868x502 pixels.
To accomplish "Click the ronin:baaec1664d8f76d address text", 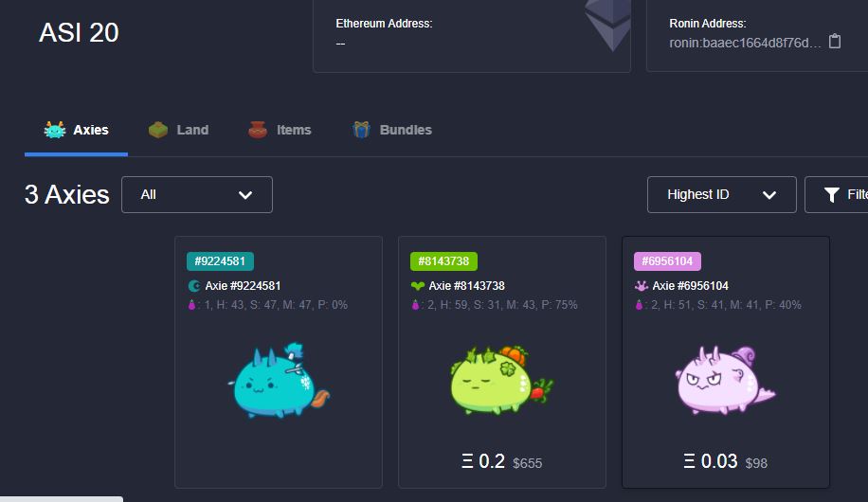I will click(745, 43).
